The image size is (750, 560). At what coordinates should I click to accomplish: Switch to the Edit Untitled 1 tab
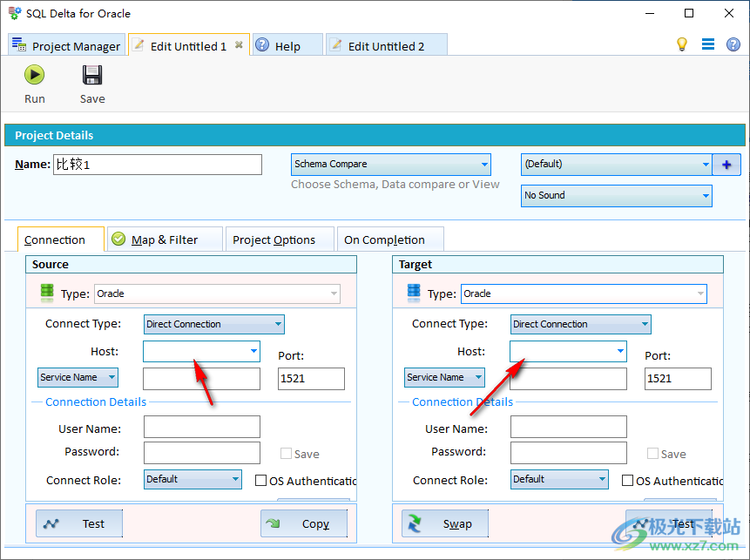[188, 45]
